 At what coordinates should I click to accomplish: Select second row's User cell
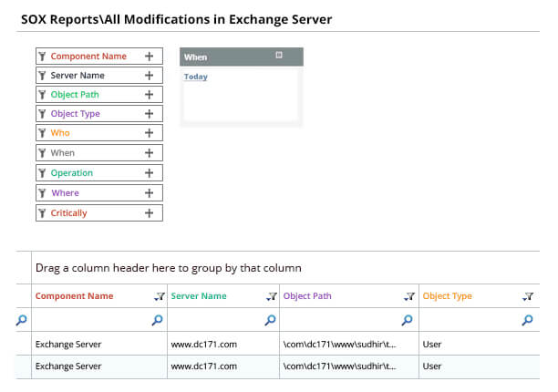pos(480,366)
